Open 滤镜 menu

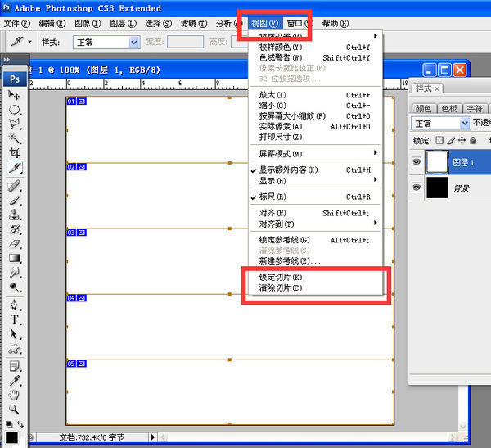[194, 24]
